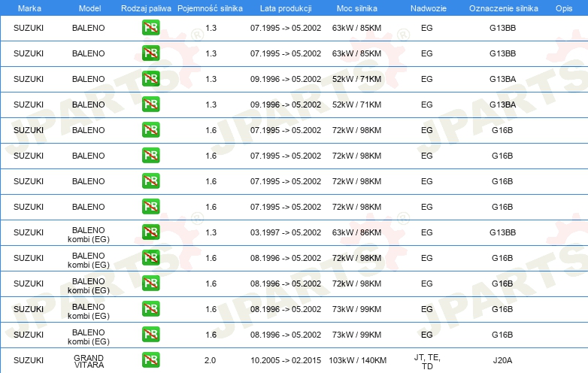Click the Lata produkcji column header
The height and width of the screenshot is (373, 588).
click(x=286, y=8)
